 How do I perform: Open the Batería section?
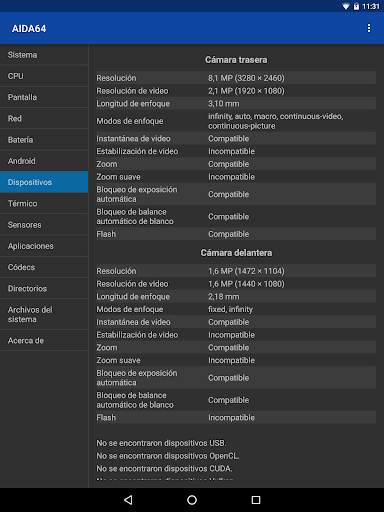[44, 140]
